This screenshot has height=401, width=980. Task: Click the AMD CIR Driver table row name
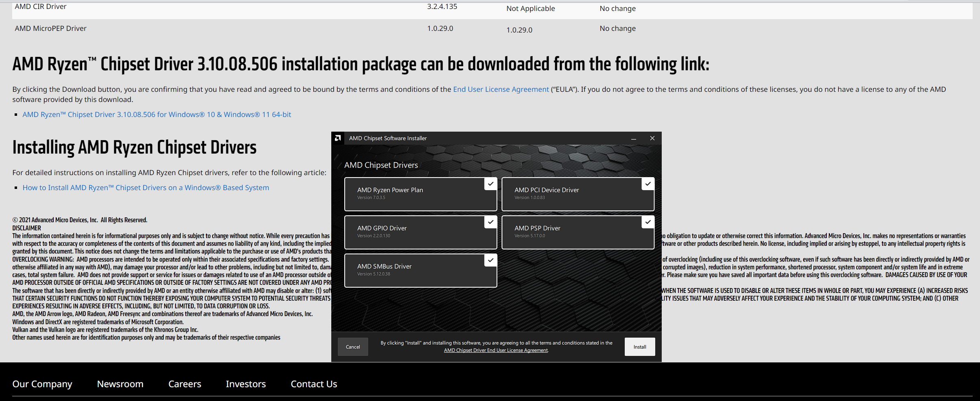pos(41,7)
